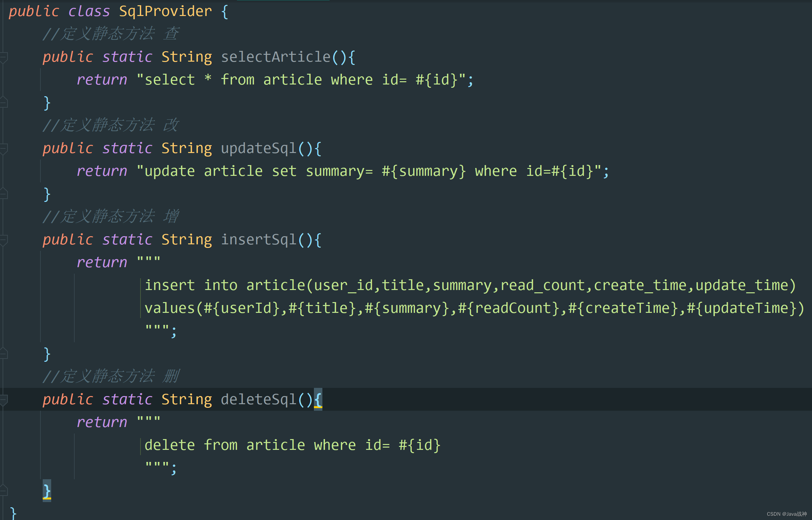Collapse the insertSql method fold marker
Viewport: 812px width, 520px height.
(x=4, y=240)
